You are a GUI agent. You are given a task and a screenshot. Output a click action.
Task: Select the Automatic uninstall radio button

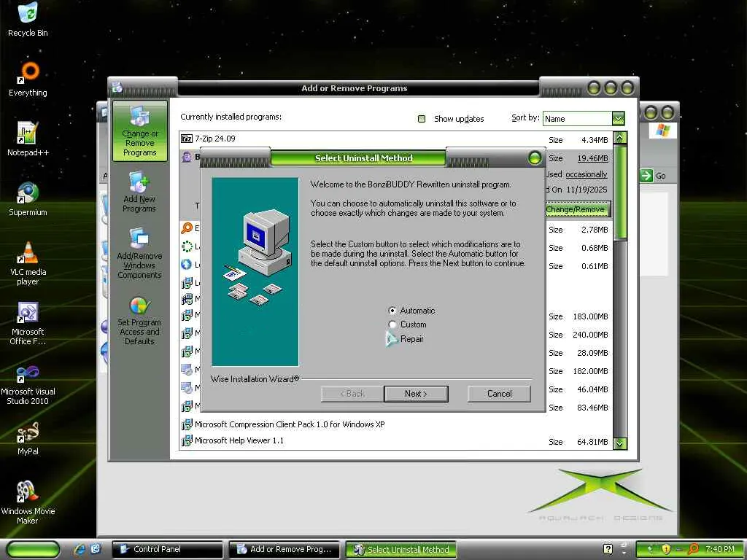(392, 311)
